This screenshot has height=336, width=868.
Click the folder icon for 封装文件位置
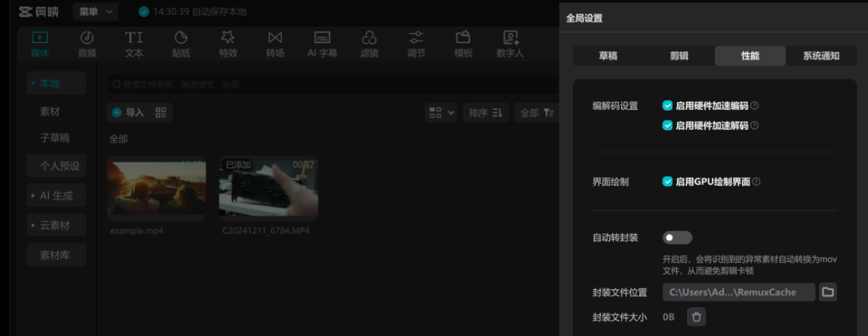point(828,292)
